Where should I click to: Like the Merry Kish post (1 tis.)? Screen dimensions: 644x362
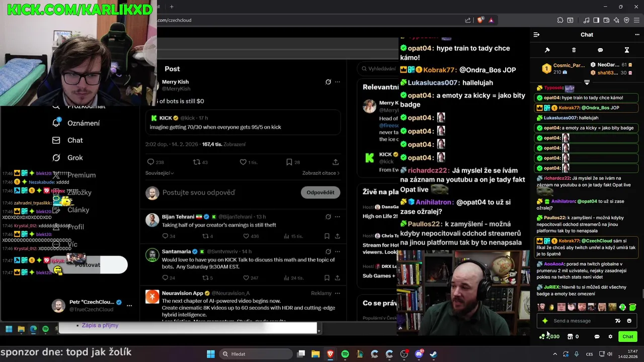249,162
